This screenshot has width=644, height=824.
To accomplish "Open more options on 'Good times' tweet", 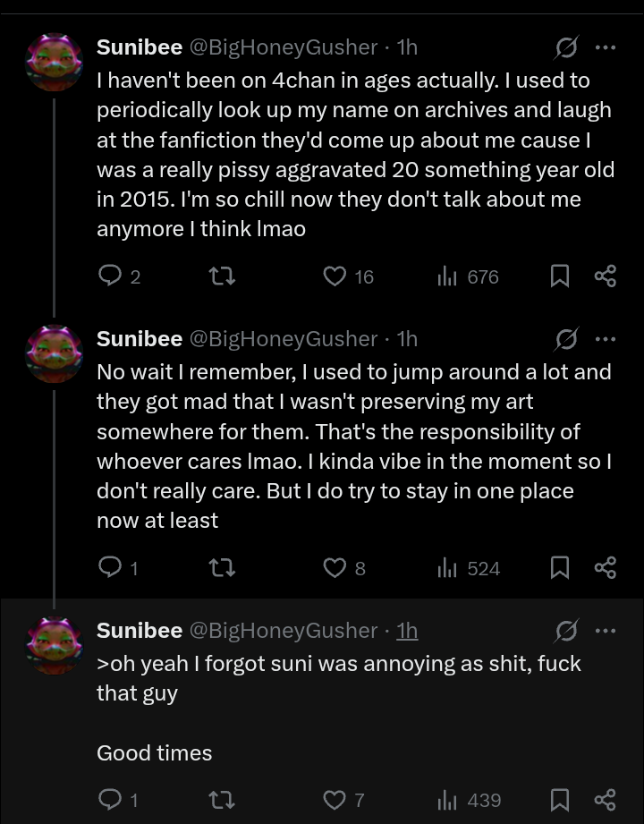I will [x=606, y=631].
